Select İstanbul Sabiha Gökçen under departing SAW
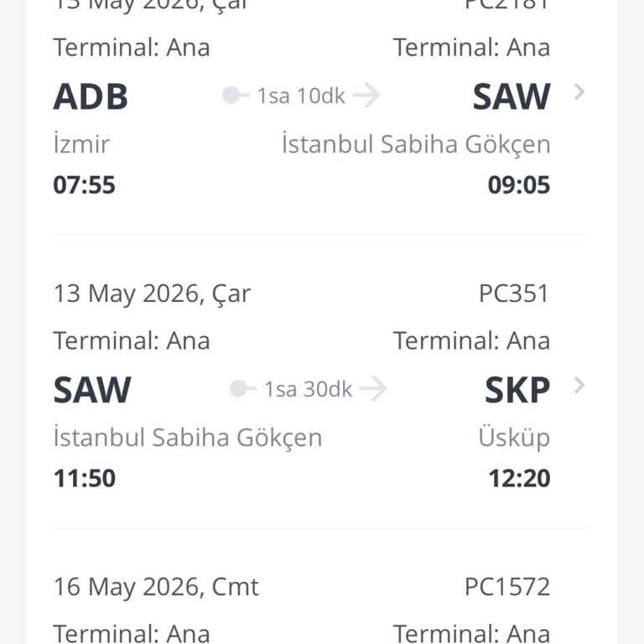The height and width of the screenshot is (644, 644). pyautogui.click(x=187, y=438)
